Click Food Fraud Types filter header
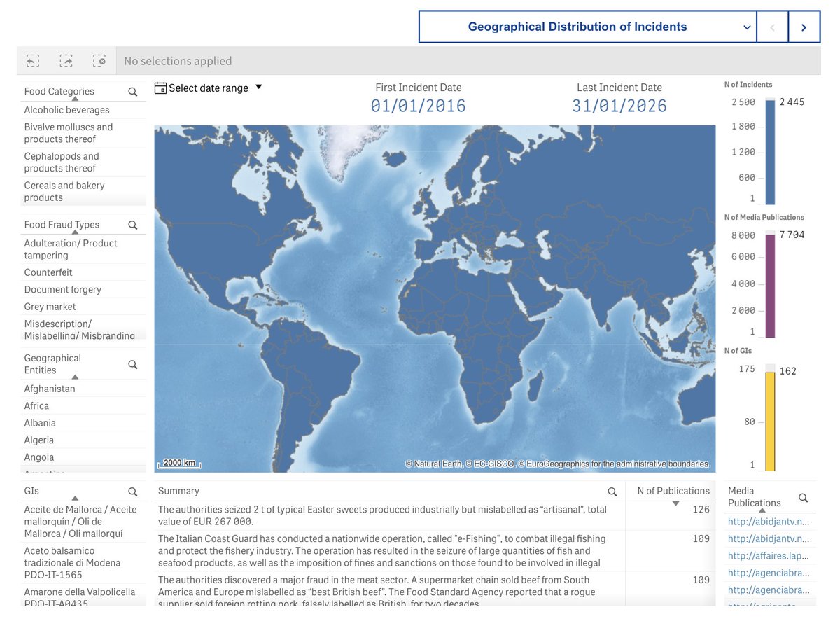840x619 pixels. pyautogui.click(x=62, y=225)
